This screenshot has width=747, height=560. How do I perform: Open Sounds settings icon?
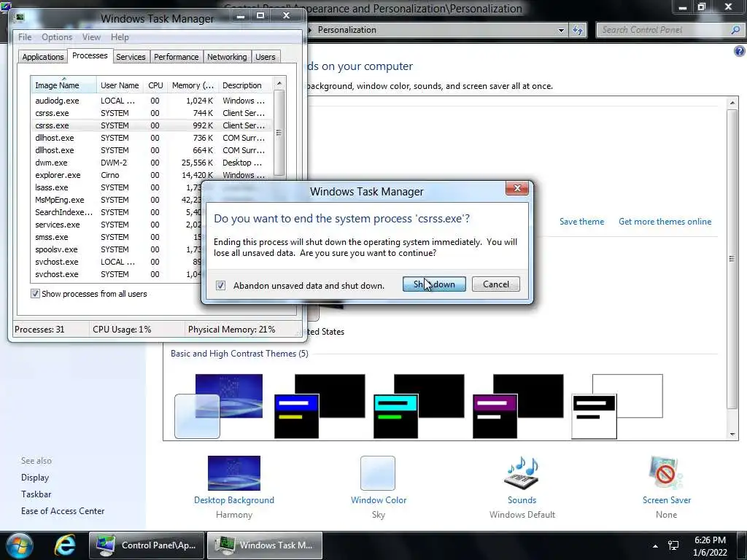tap(522, 472)
